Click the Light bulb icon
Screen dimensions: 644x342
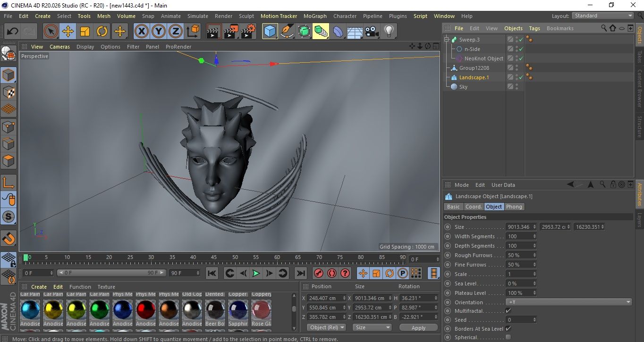(x=389, y=32)
